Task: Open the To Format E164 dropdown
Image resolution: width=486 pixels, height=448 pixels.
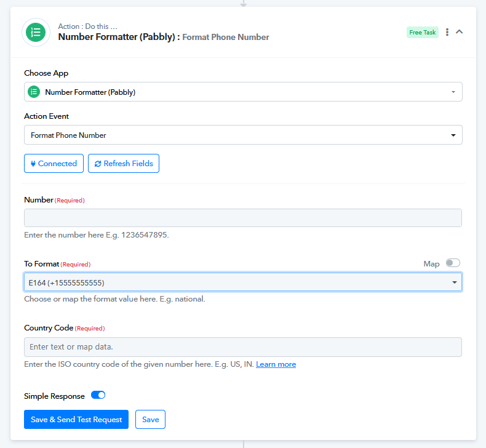Action: pos(243,282)
